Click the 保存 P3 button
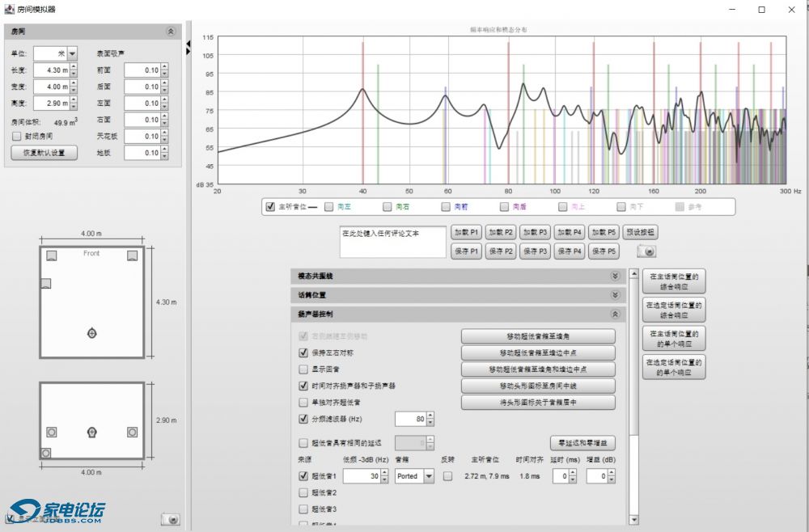The image size is (809, 532). point(535,251)
